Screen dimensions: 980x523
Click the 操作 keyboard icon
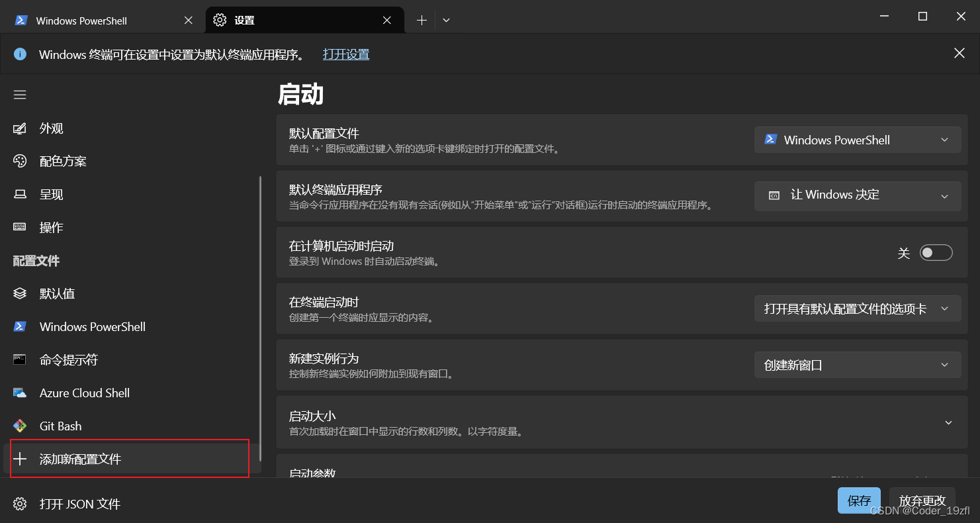[x=20, y=227]
